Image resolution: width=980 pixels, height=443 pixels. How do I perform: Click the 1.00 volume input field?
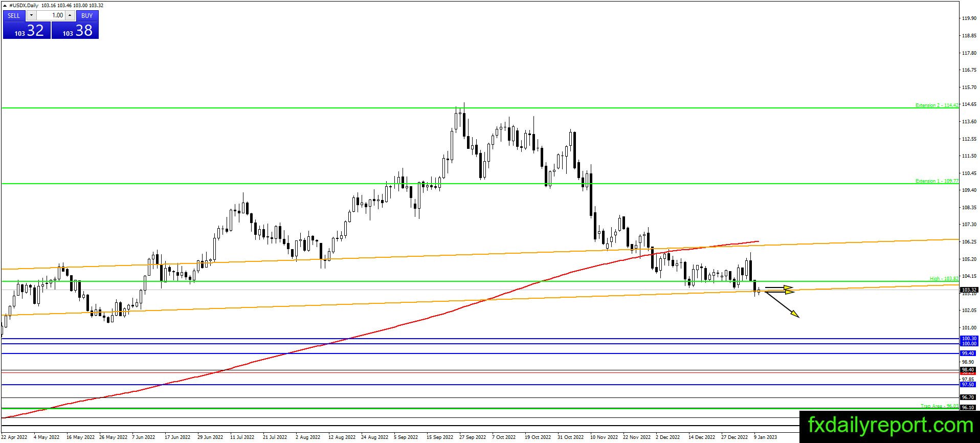click(51, 15)
